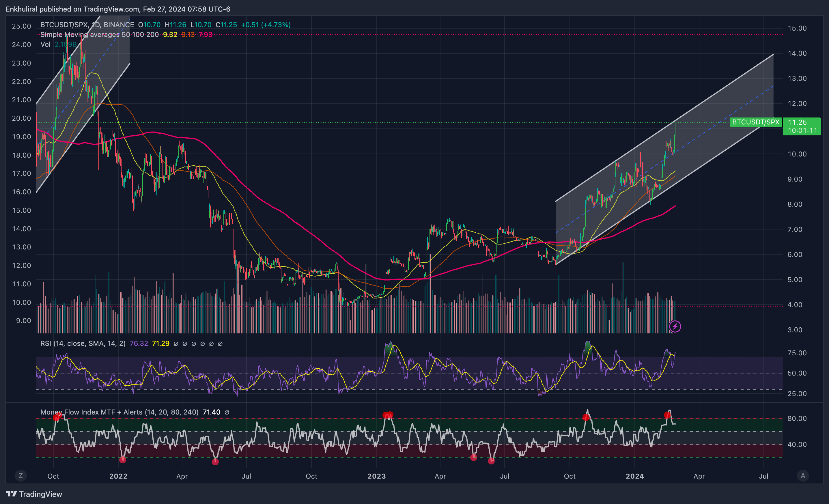Click the Z timezone button
The height and width of the screenshot is (504, 829).
(20, 475)
